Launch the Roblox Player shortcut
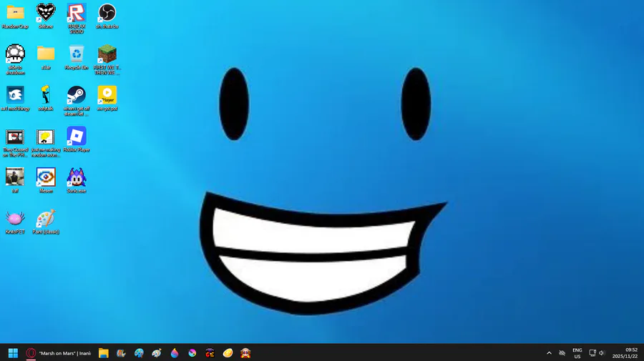The width and height of the screenshot is (644, 361). click(77, 136)
